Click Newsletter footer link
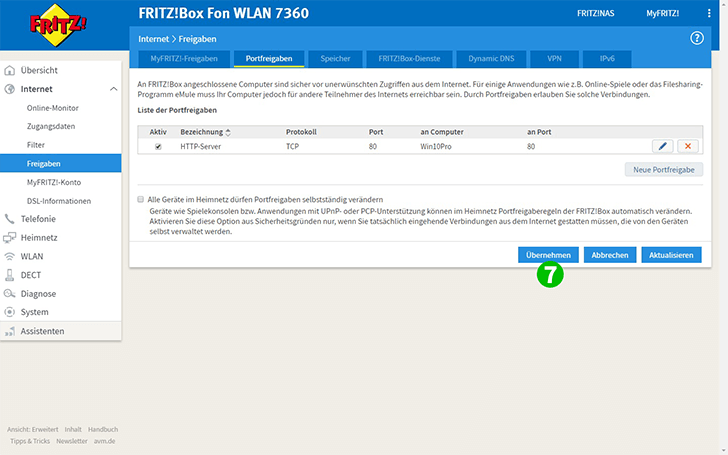 tap(72, 441)
